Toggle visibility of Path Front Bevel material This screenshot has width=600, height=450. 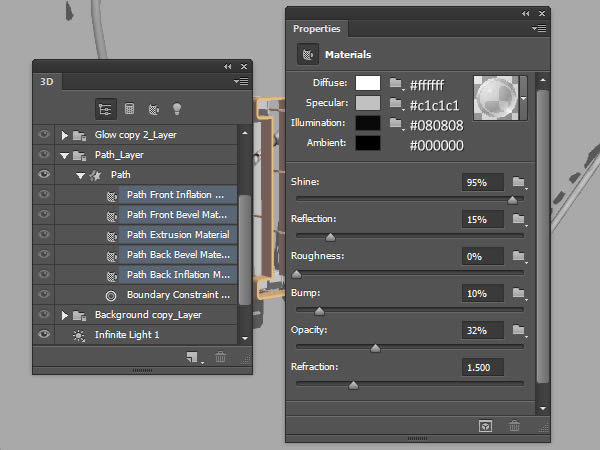44,214
